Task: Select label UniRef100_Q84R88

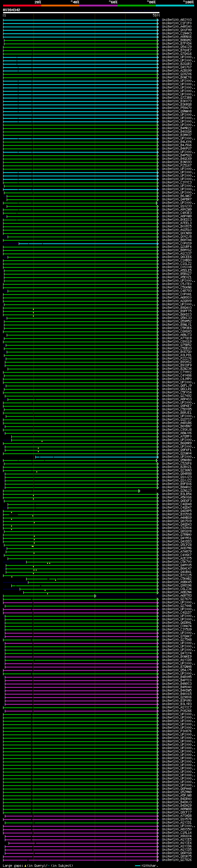Action: (x=177, y=474)
